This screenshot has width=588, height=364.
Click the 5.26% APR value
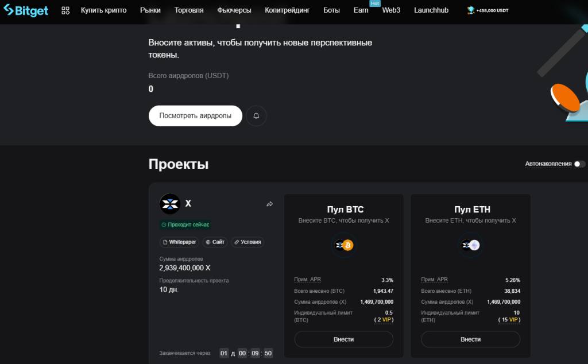point(513,280)
